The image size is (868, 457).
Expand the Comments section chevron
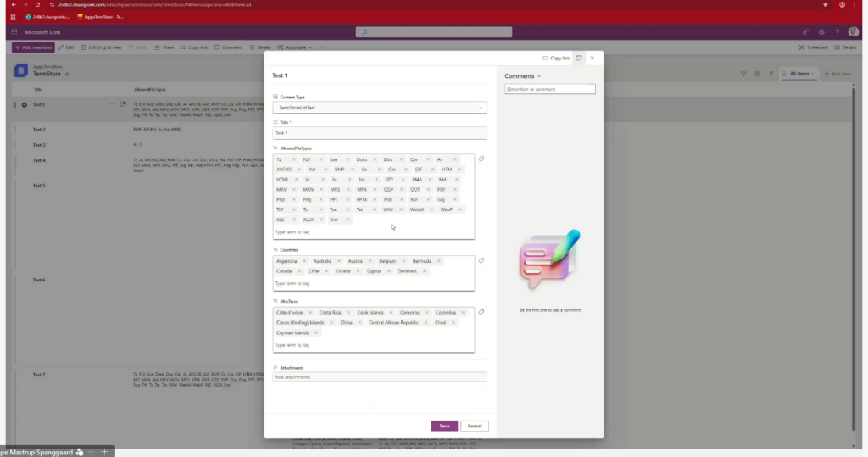539,76
